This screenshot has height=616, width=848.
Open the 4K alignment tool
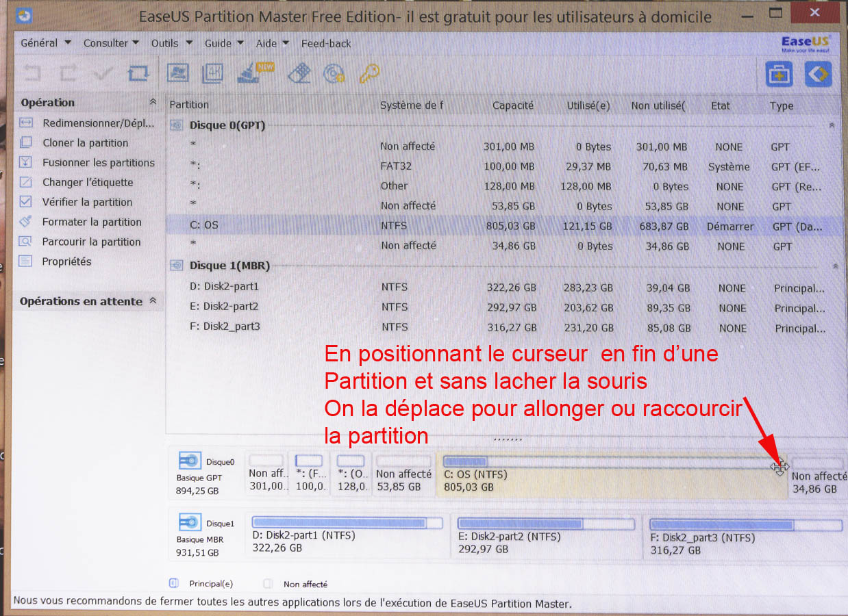(x=213, y=73)
